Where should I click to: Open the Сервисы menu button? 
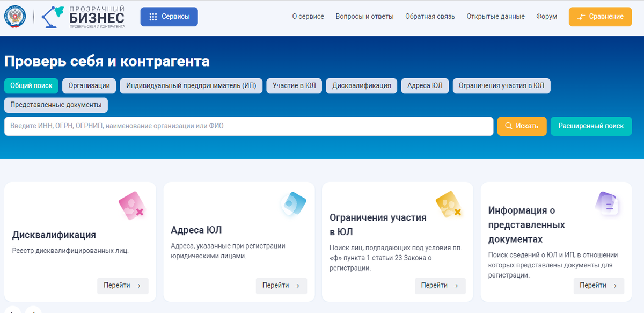tap(169, 17)
